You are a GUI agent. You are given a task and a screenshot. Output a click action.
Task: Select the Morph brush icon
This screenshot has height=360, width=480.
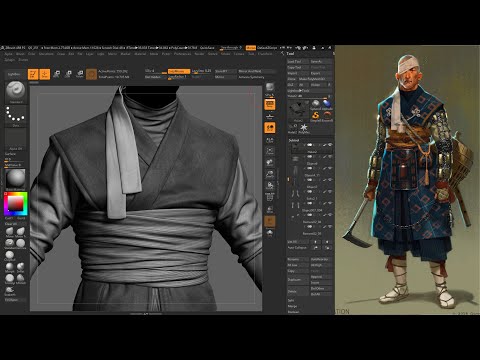click(10, 267)
